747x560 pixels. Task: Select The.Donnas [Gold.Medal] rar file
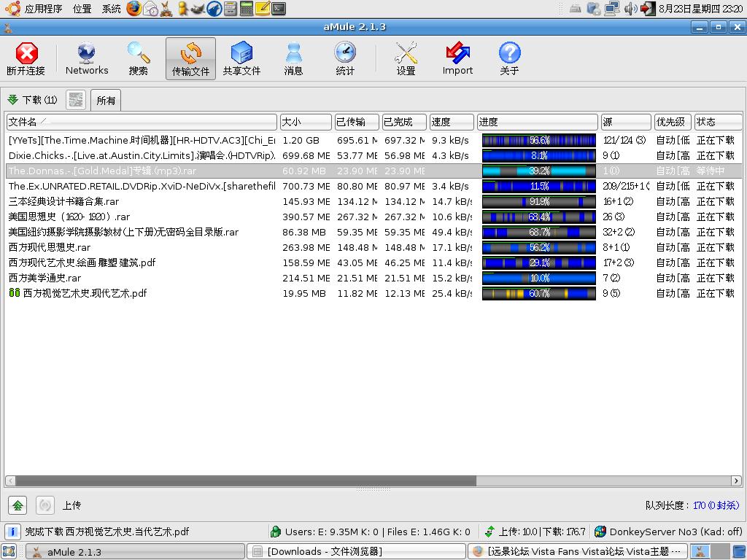(x=373, y=171)
